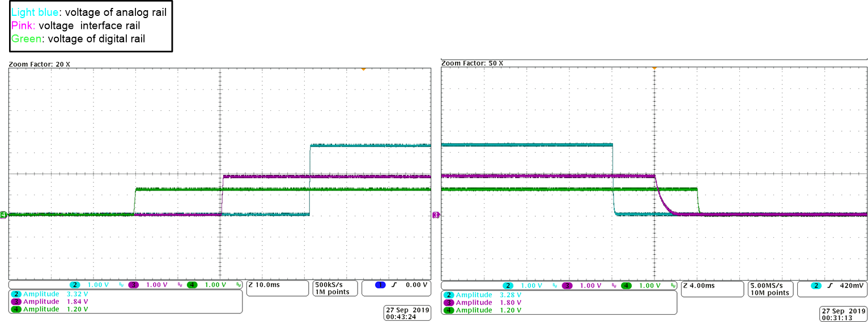The image size is (868, 322).
Task: Click the channel 3 badge next to Amplitude 1.84 V
Action: [x=15, y=302]
